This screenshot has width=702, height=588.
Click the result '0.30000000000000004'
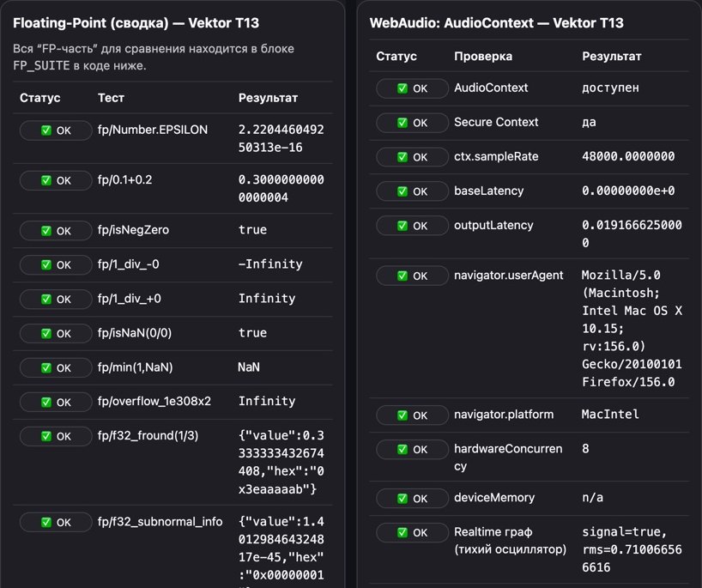click(x=281, y=189)
